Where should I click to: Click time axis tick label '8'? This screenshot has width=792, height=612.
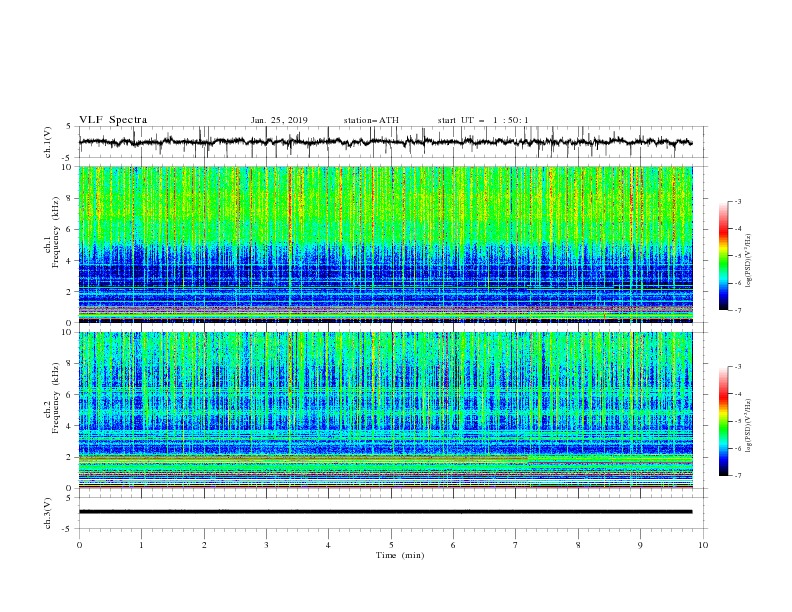point(578,545)
